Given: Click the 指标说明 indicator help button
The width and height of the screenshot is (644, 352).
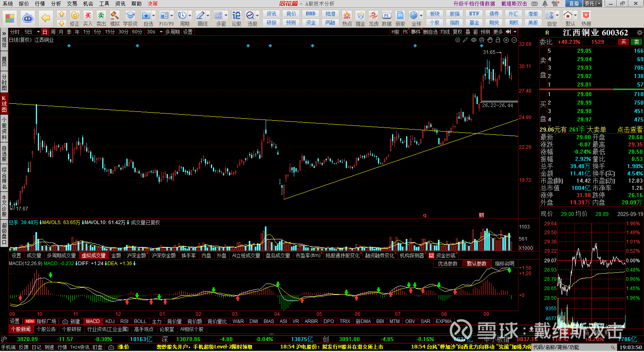Looking at the screenshot, I should pyautogui.click(x=504, y=263).
